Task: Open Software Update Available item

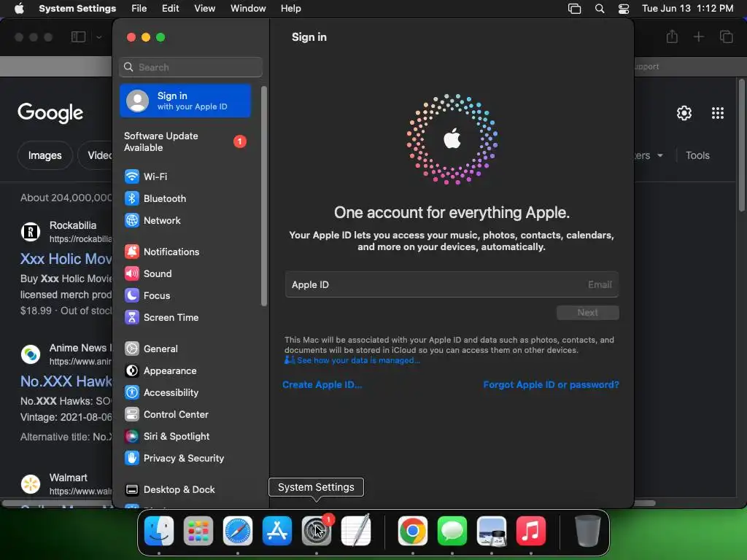Action: 185,142
